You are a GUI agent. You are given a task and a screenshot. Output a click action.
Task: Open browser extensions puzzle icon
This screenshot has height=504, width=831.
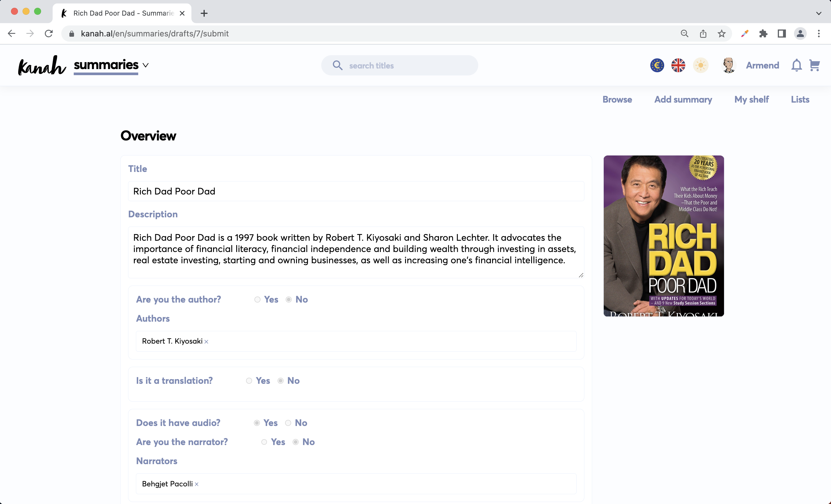[763, 33]
